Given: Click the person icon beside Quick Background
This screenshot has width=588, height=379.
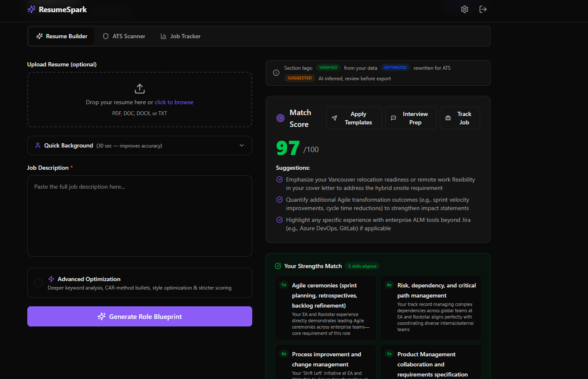Looking at the screenshot, I should (38, 145).
